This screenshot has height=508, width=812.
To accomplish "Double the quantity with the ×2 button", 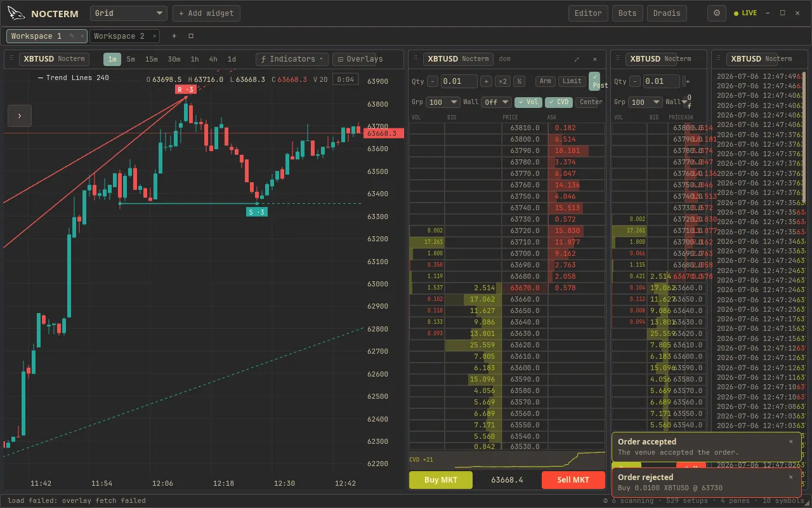I will click(x=502, y=81).
